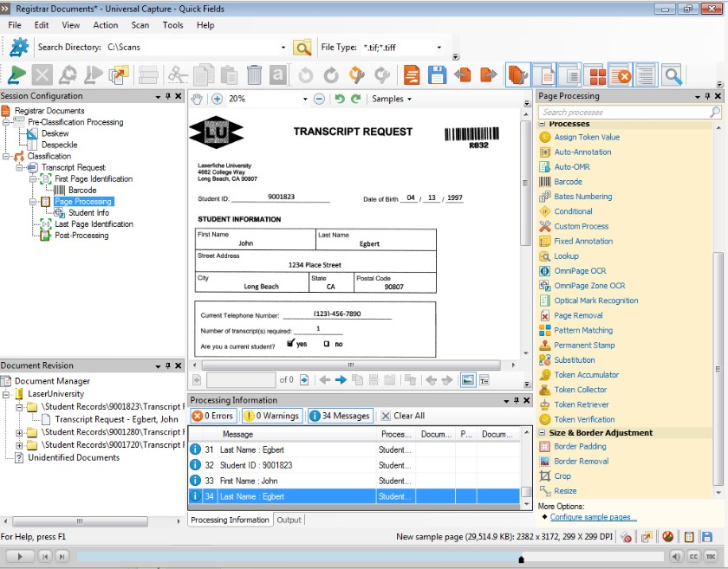Select the Permanent Stamp process
728x569 pixels.
[584, 346]
